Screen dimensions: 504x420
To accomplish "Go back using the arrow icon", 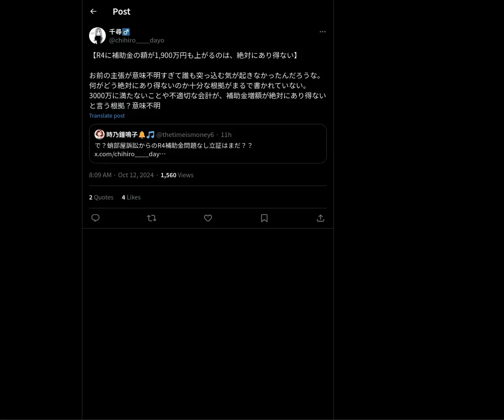I will tap(93, 11).
